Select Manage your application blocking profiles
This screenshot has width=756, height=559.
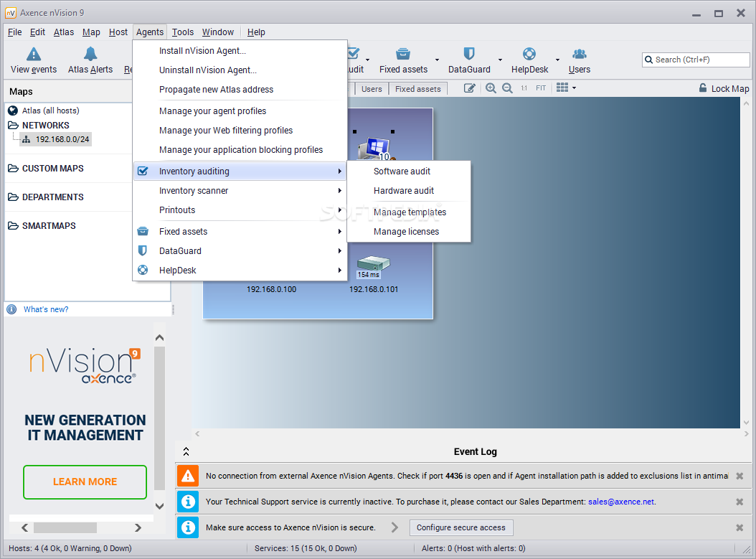(240, 149)
